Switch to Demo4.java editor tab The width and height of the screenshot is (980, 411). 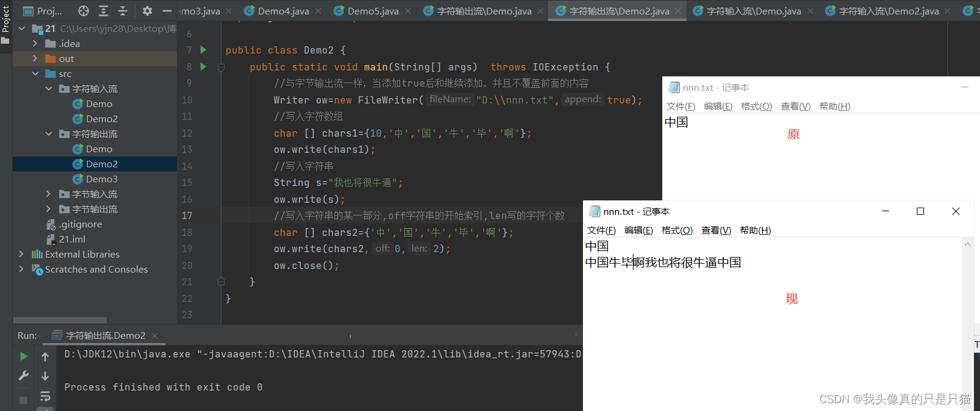[283, 11]
